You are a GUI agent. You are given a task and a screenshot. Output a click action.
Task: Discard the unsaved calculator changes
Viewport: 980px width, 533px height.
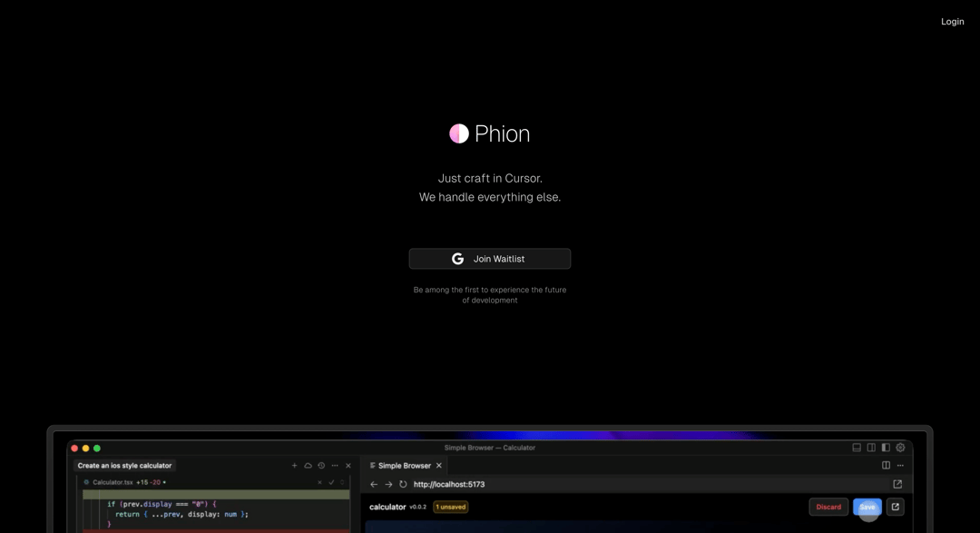828,507
